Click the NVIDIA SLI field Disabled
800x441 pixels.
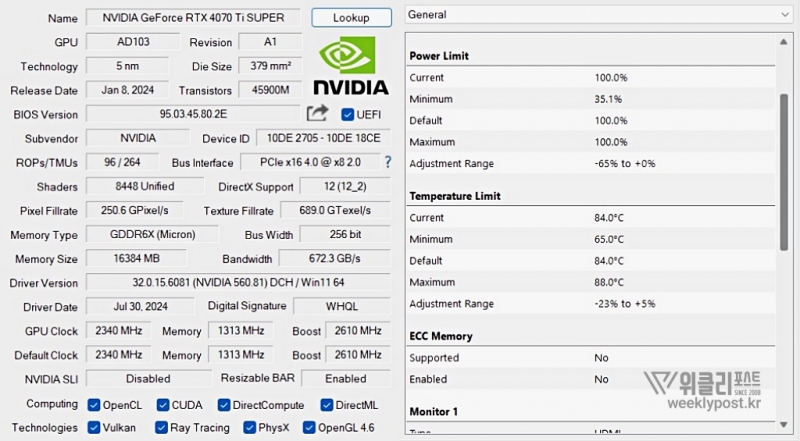click(x=148, y=379)
